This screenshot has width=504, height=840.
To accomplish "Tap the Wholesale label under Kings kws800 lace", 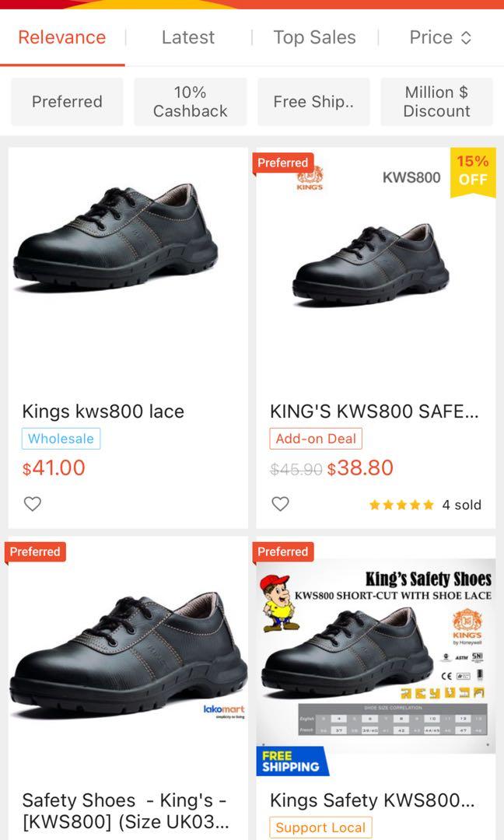I will [x=61, y=439].
